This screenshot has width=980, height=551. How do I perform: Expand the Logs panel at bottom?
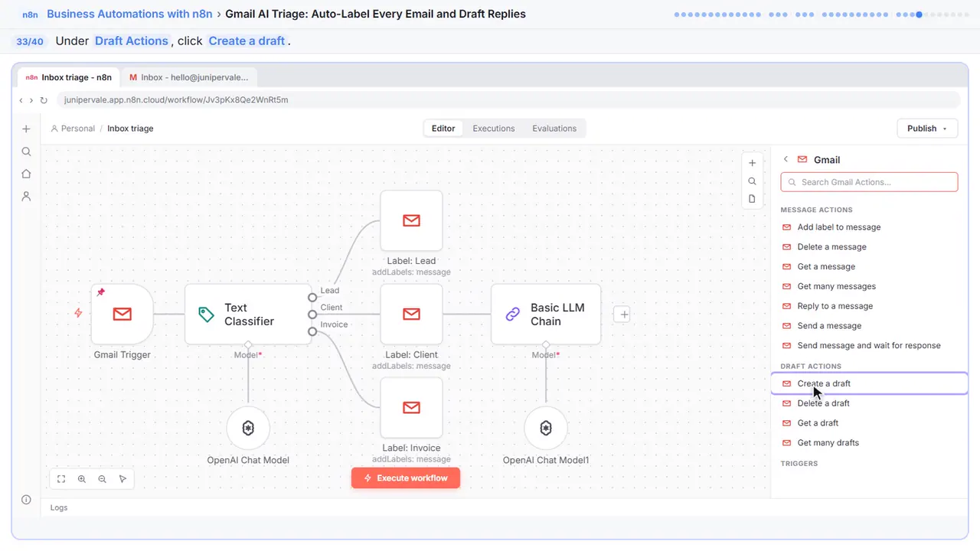pyautogui.click(x=59, y=507)
